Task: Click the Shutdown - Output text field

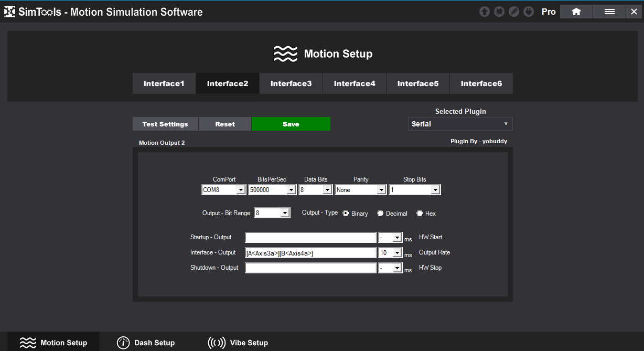Action: tap(311, 268)
